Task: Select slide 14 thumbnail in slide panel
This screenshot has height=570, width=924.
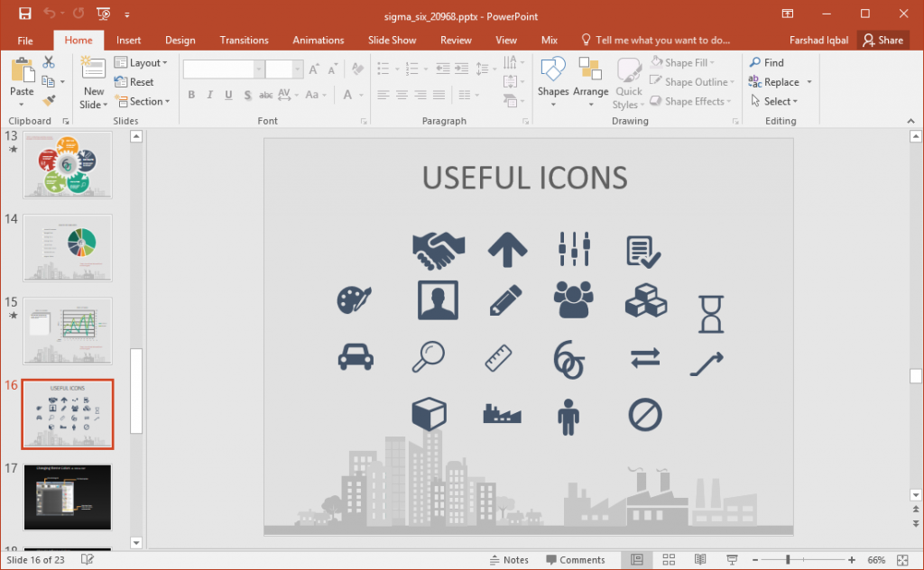Action: [x=67, y=246]
